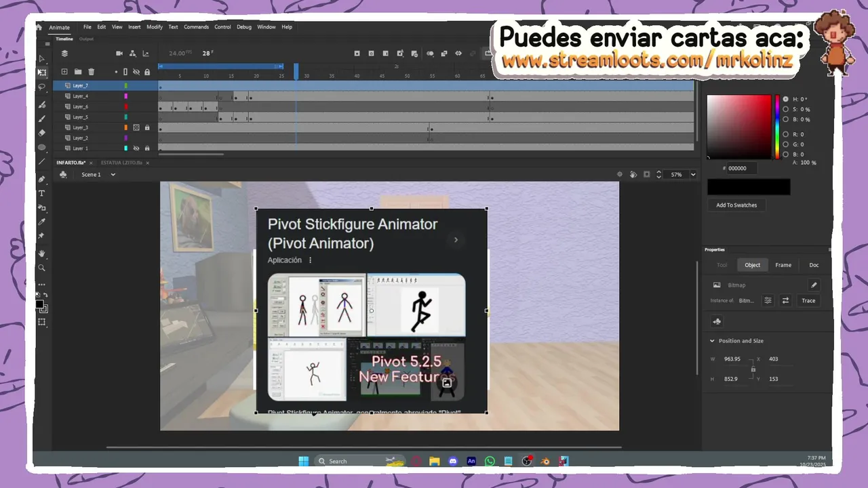Select the Hand tool
Viewport: 868px width, 488px height.
(x=41, y=253)
